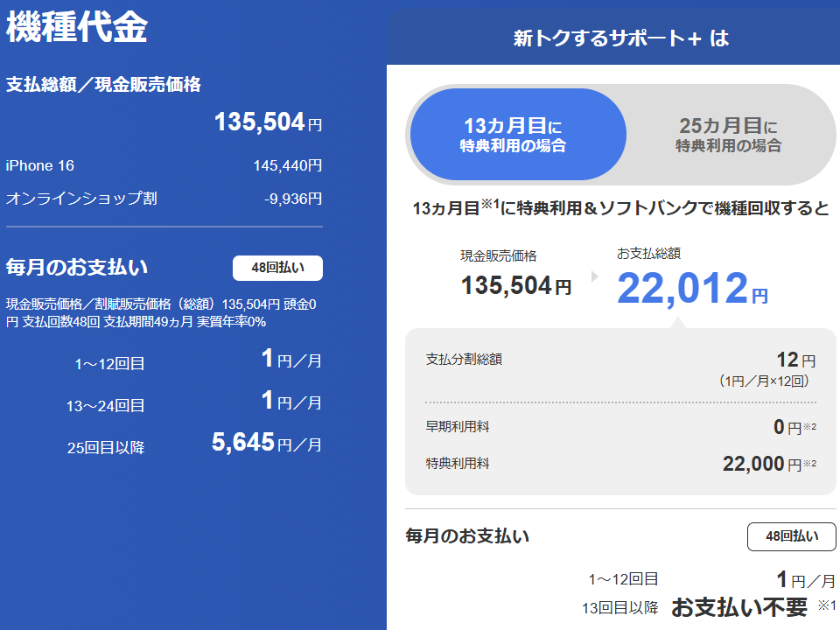840x630 pixels.
Task: Open the ※2 footnote next to 早期利用料
Action: coord(810,427)
